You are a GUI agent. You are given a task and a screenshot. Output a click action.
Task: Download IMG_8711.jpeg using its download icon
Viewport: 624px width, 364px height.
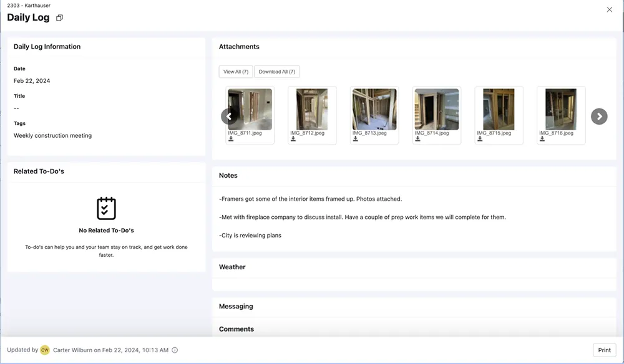pos(231,137)
